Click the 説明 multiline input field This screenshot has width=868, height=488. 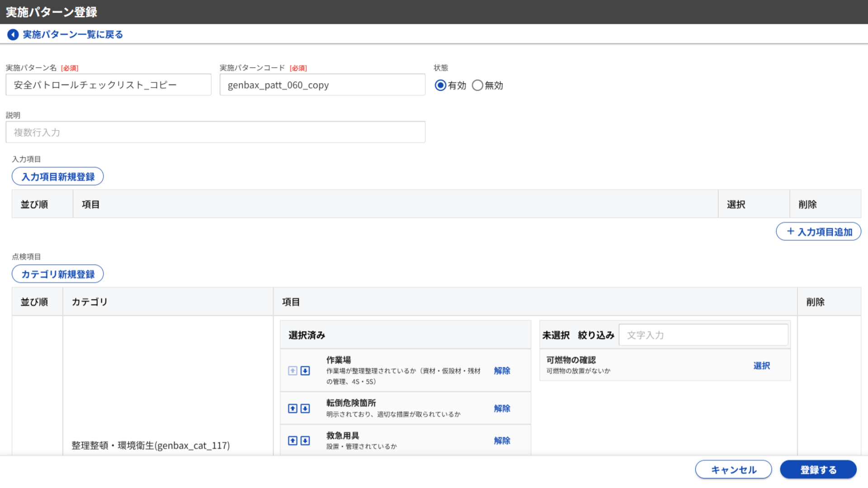[215, 132]
